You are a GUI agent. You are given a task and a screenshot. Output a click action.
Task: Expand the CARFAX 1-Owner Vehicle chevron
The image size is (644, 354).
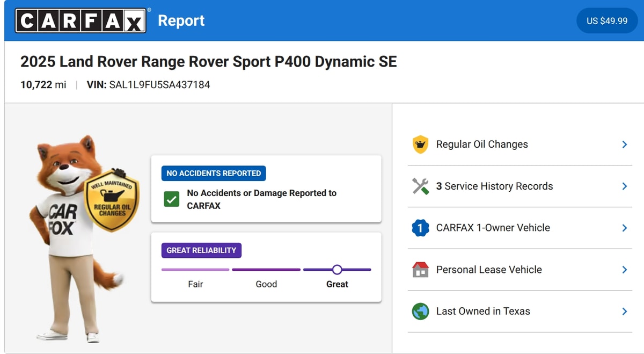[x=624, y=228]
